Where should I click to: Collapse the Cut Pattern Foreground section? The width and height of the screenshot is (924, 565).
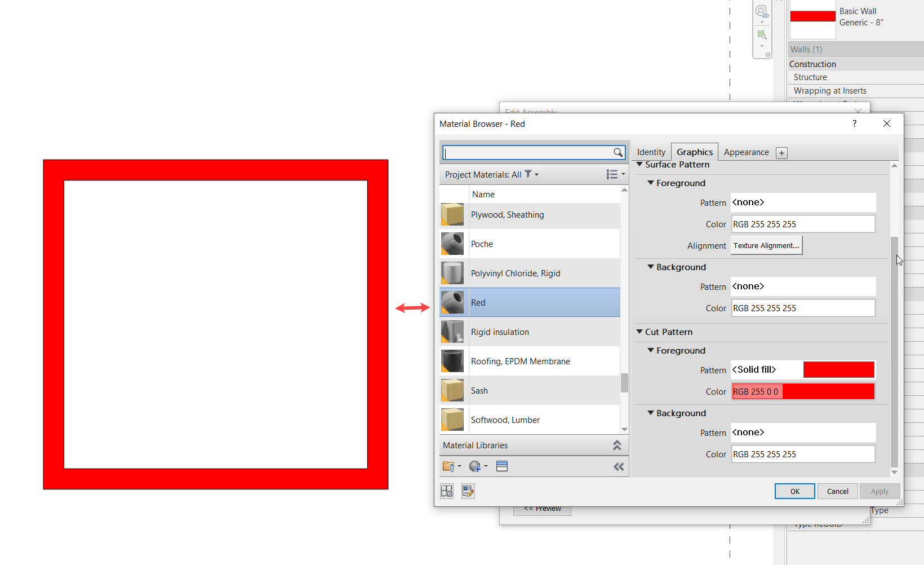(651, 350)
